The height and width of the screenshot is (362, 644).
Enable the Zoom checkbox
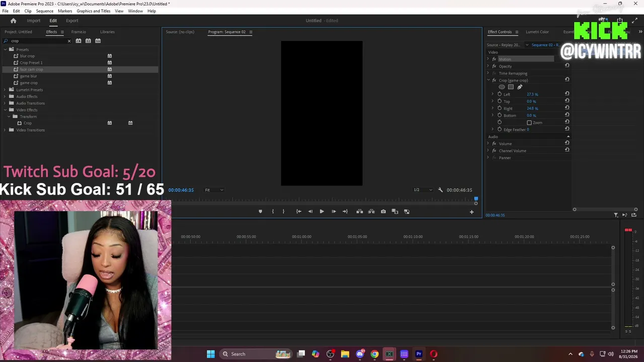pos(529,123)
